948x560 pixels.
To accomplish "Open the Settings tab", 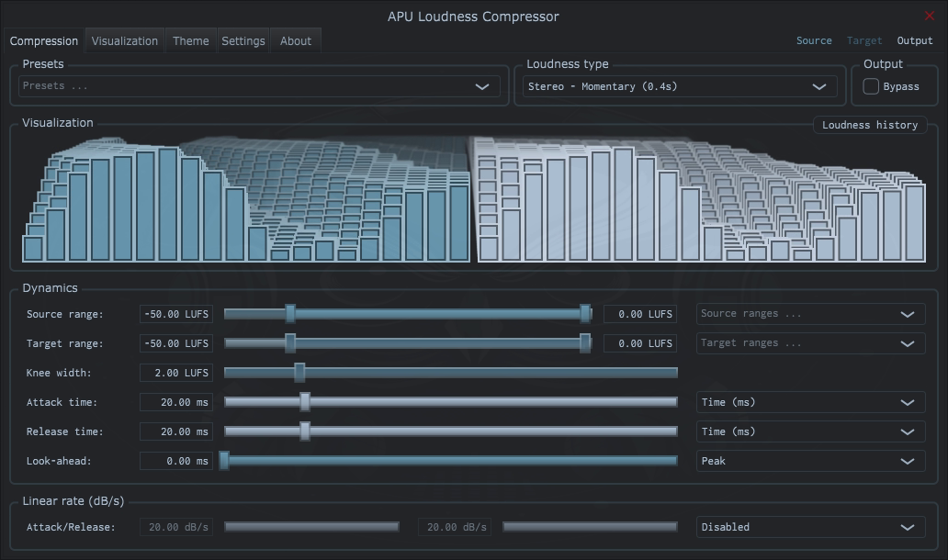I will (243, 40).
